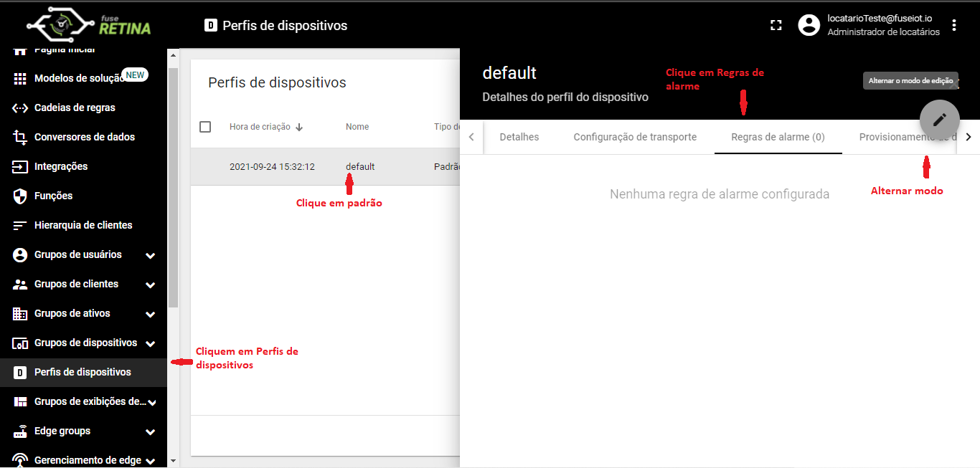Click the Gerenciamento de edge antenna icon

20,460
